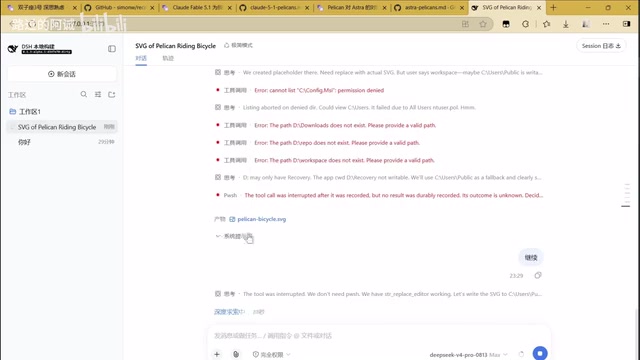
Task: Expand thinking 'The tool was interrupted'
Action: pos(378,294)
